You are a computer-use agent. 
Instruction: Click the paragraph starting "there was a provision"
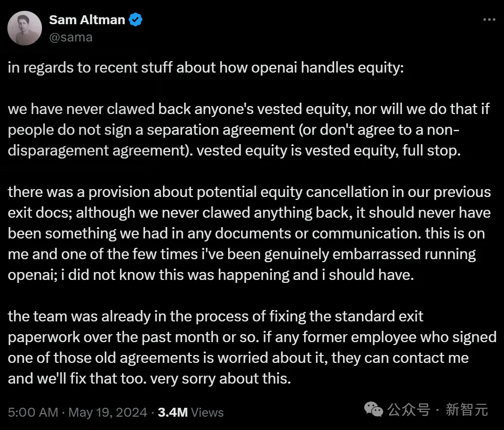(x=249, y=234)
